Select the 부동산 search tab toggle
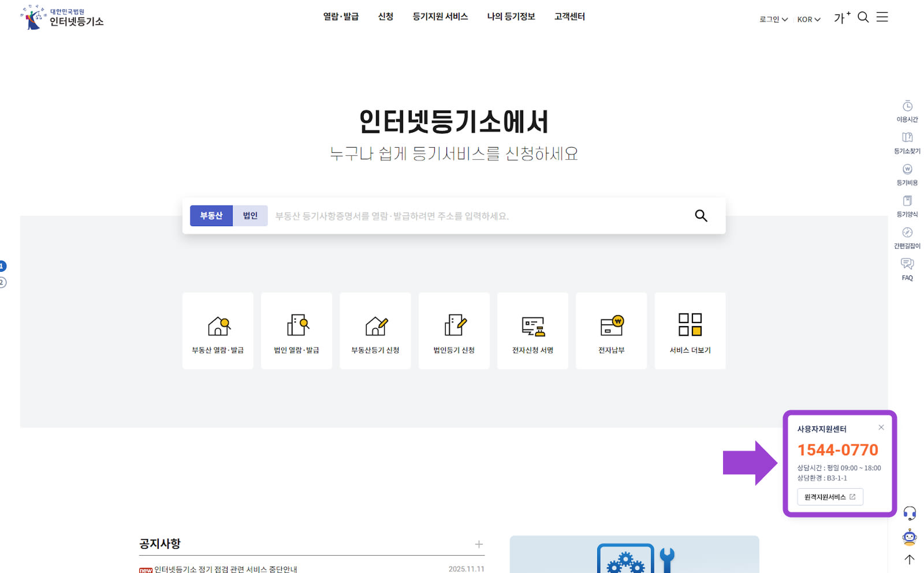Viewport: 924px width, 573px height. tap(211, 215)
